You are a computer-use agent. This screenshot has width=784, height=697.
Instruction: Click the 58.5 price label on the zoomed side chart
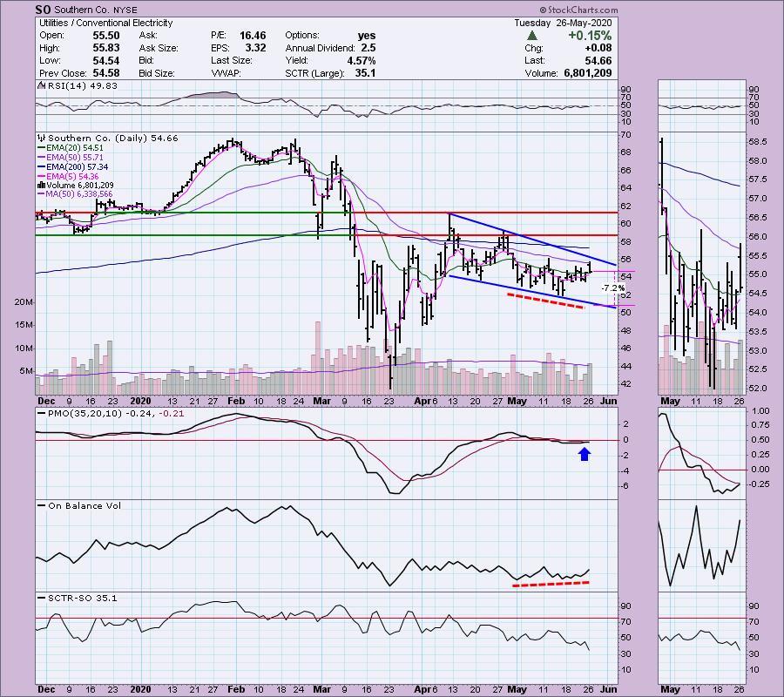click(x=757, y=142)
